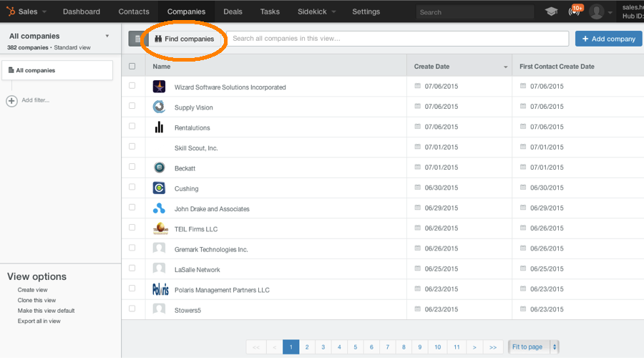Check the TEIL Firms LLC row checkbox
The width and height of the screenshot is (644, 358).
132,227
